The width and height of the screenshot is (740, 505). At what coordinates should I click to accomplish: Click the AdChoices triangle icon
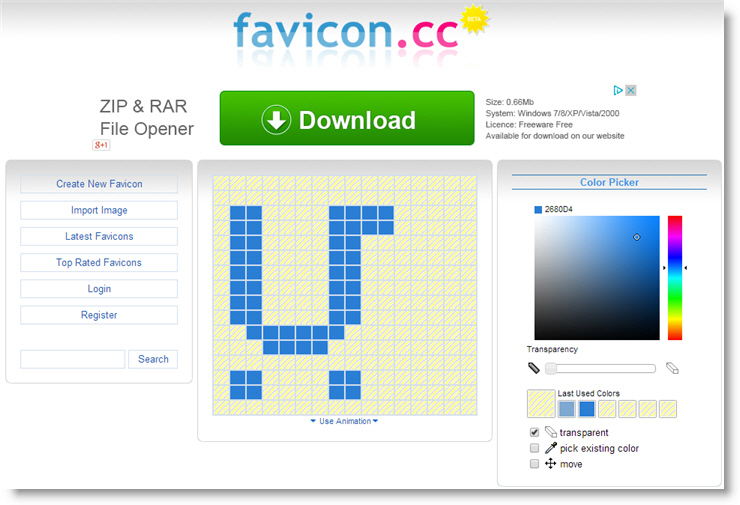618,90
